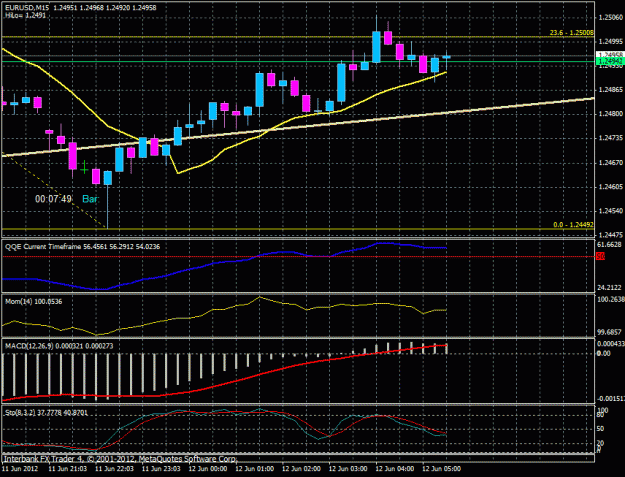Click the 11 Jun 23:03 time label
This screenshot has width=625, height=477.
tap(161, 469)
